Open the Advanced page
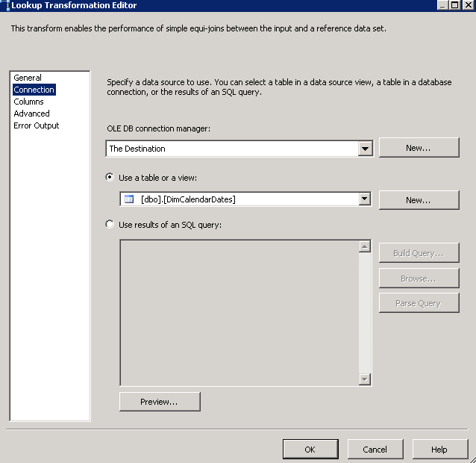This screenshot has width=476, height=463. pos(31,114)
